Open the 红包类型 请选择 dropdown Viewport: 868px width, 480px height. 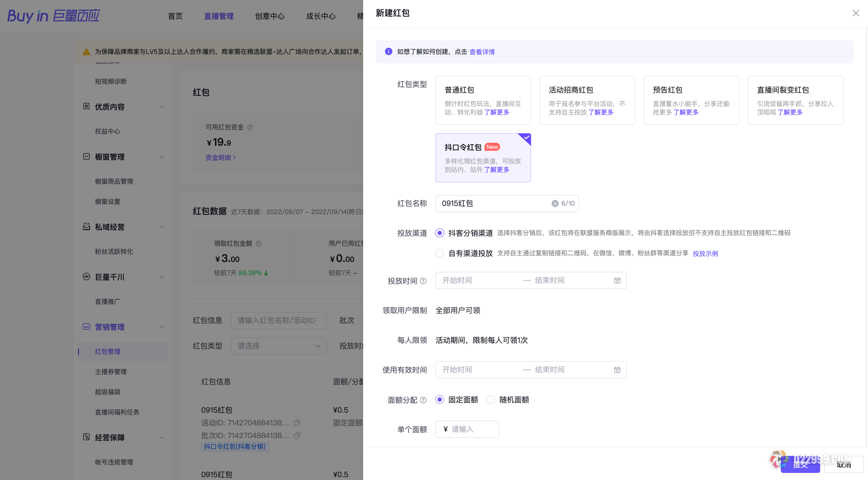[279, 346]
